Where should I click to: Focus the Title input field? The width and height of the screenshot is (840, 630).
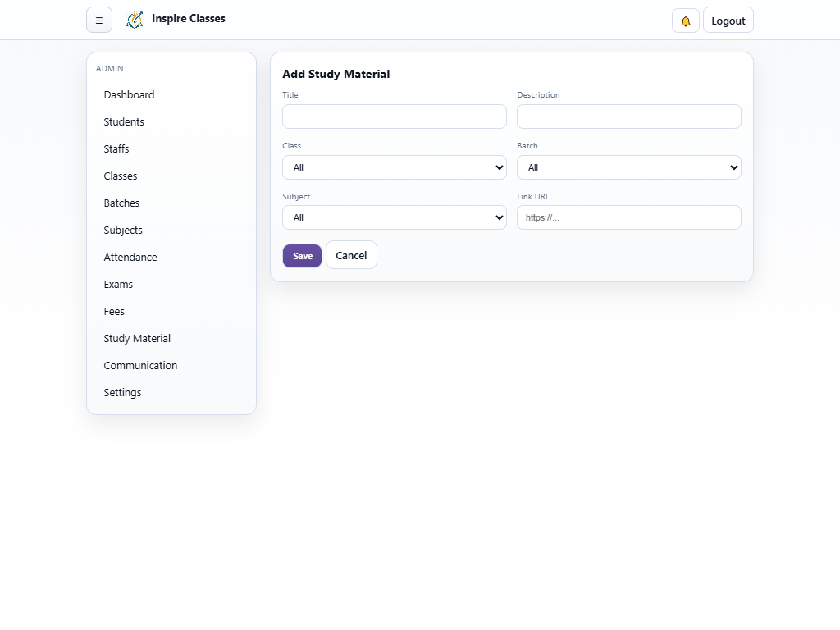click(x=395, y=116)
